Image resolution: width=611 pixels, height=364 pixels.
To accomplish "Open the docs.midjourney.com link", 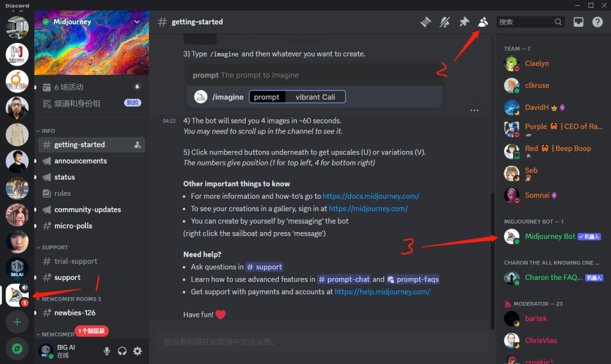I will [x=371, y=196].
